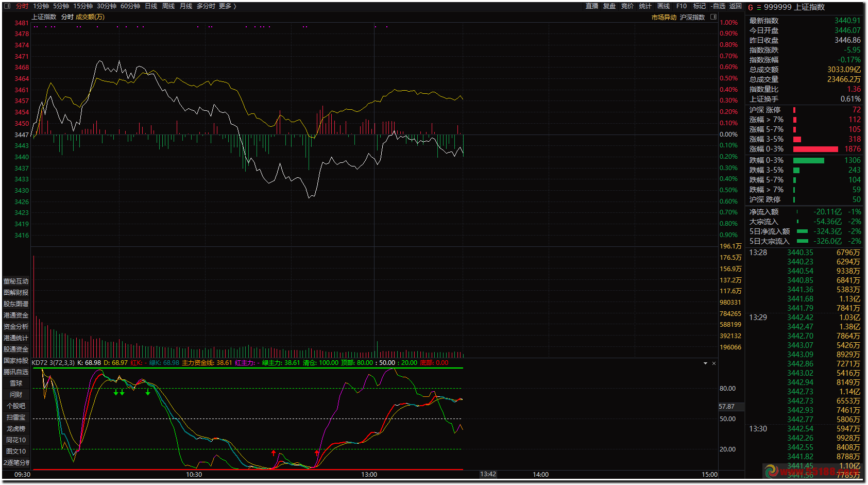Screen dimensions: 868x485
Task: Open 股通资金 in the sidebar
Action: [x=16, y=349]
